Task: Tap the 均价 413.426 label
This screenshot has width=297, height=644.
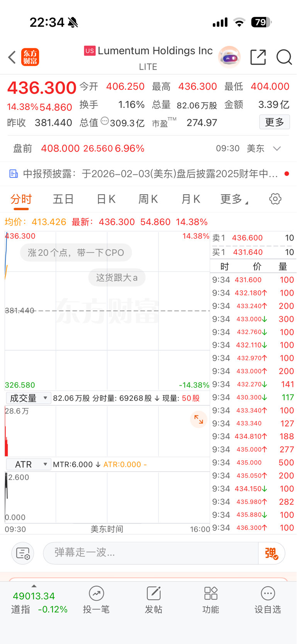Action: [35, 222]
